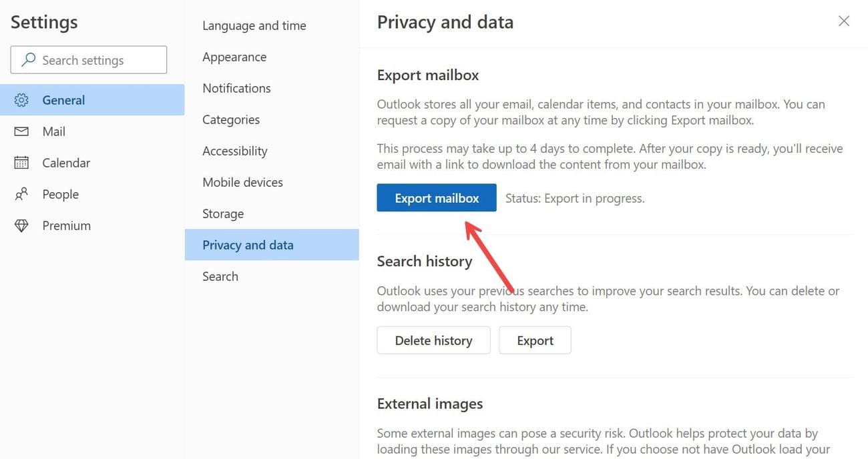Switch to the Appearance settings section
The height and width of the screenshot is (459, 868).
(234, 57)
